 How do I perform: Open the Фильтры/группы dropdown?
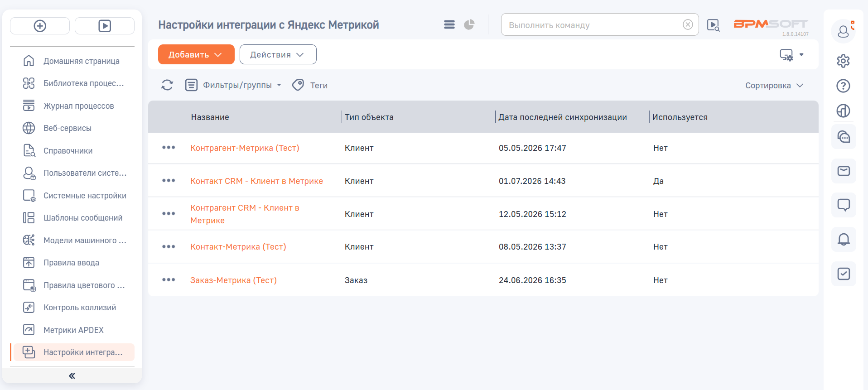pyautogui.click(x=234, y=85)
